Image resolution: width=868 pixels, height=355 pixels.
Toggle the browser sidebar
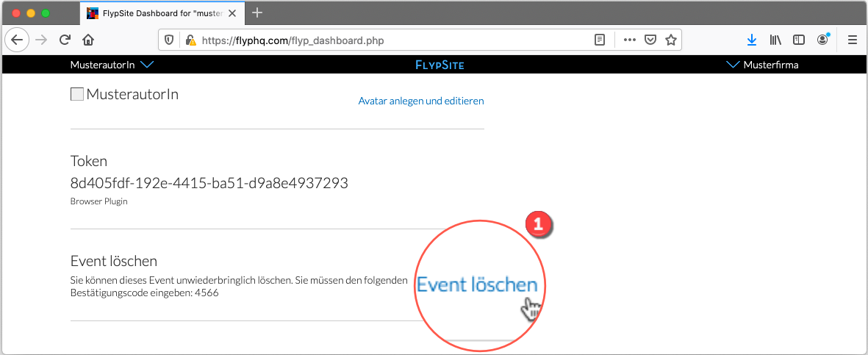tap(798, 40)
